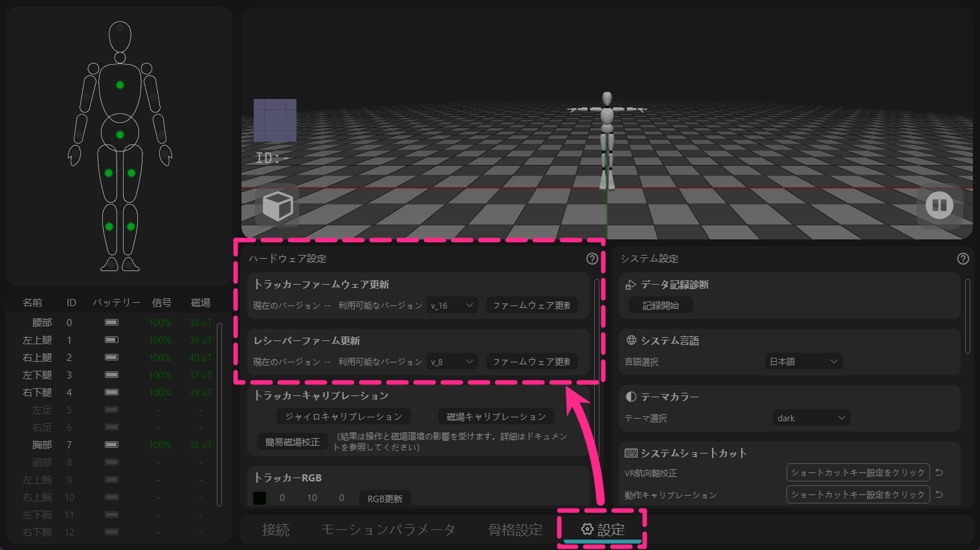Expand the テーマ選択 dropdown showing dark

(x=811, y=418)
